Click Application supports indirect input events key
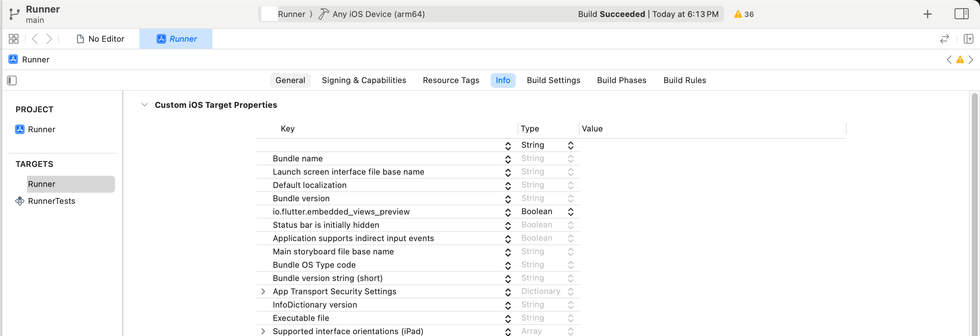This screenshot has width=980, height=336. (353, 239)
